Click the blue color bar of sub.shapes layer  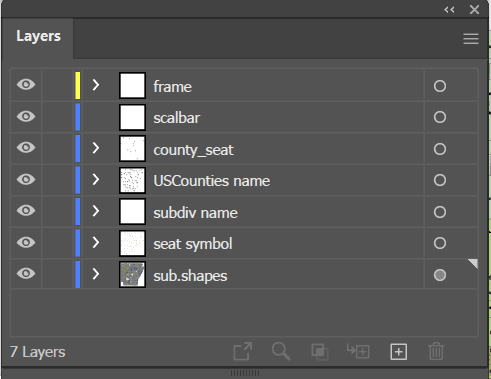(78, 274)
